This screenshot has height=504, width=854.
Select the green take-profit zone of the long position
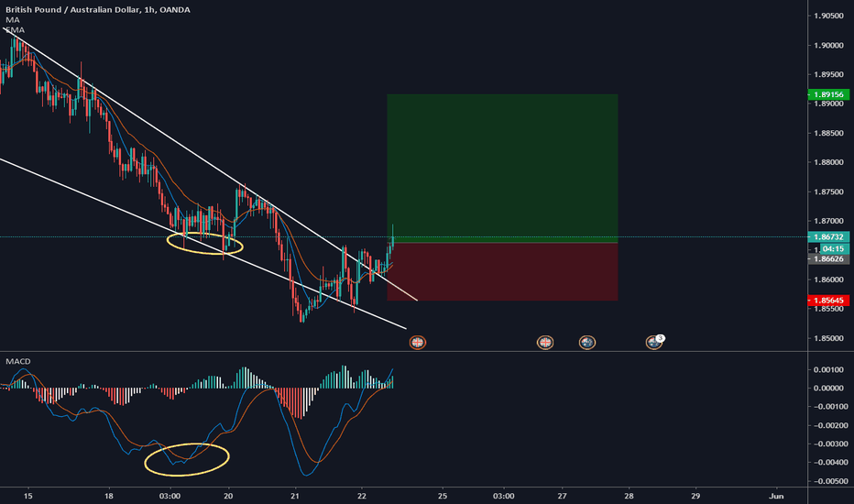502,168
